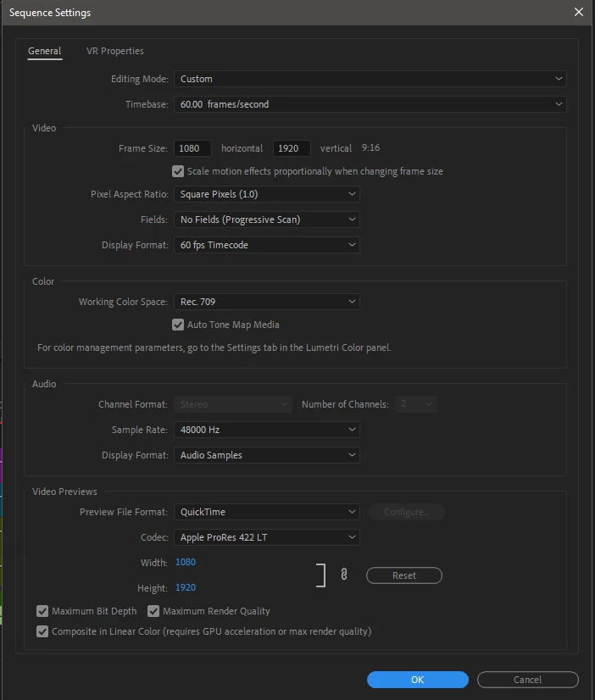This screenshot has height=700, width=595.
Task: Expand the Timebase frames/second dropdown
Action: point(370,104)
